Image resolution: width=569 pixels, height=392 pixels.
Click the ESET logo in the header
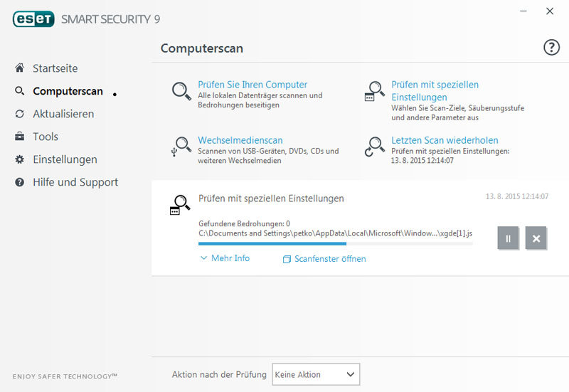pos(33,18)
